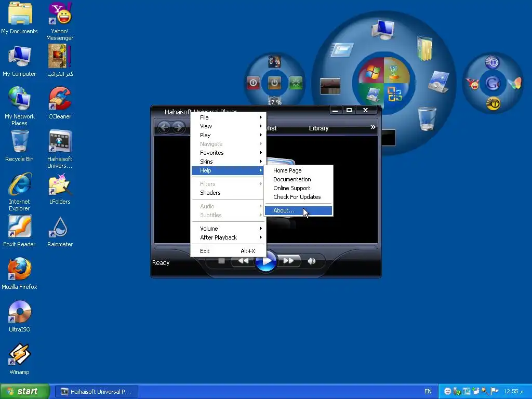532x399 pixels.
Task: Expand the Volume submenu
Action: [x=229, y=229]
